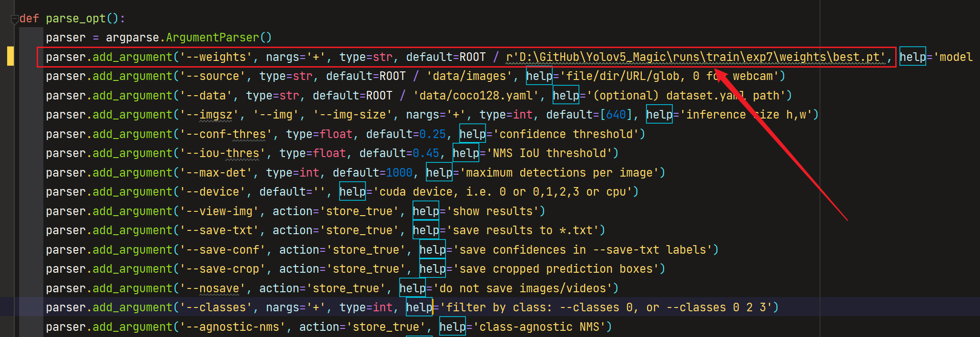Click the best.pt weights path string
This screenshot has height=337, width=980.
click(696, 57)
